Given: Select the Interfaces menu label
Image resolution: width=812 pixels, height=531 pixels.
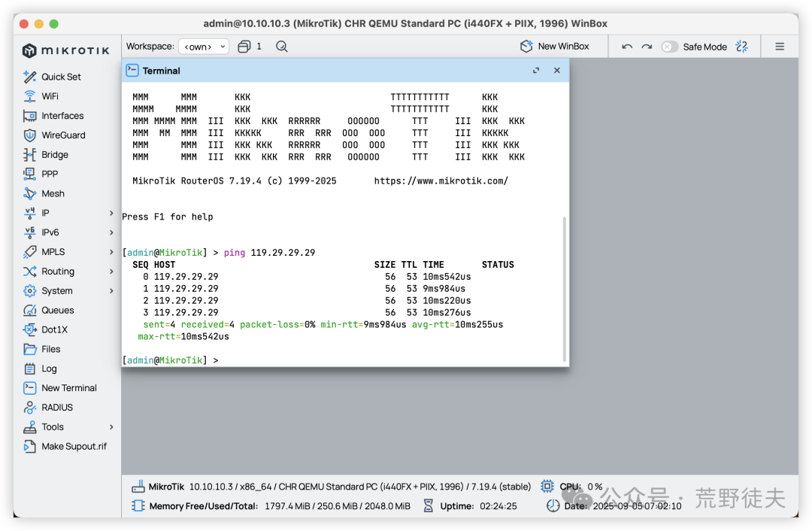Looking at the screenshot, I should [x=62, y=116].
